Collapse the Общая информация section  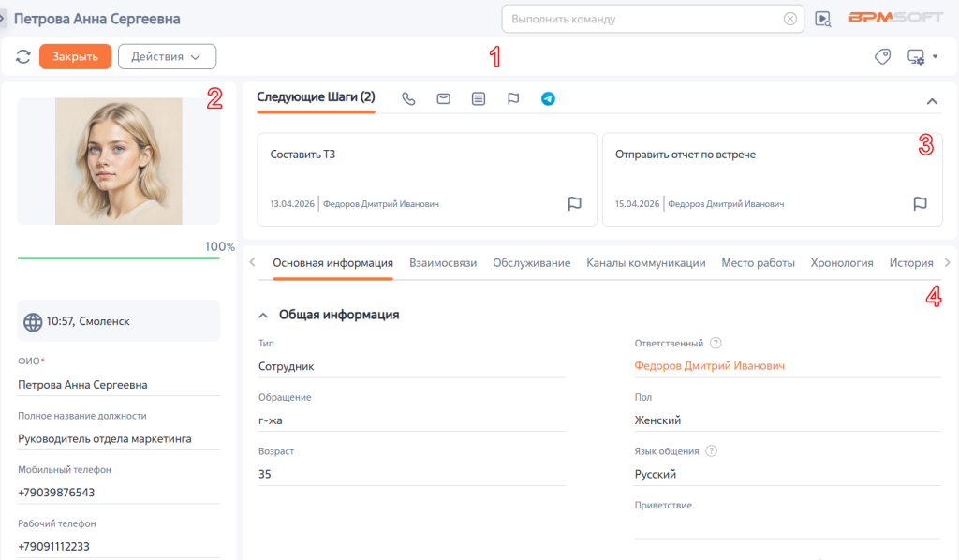(x=263, y=316)
